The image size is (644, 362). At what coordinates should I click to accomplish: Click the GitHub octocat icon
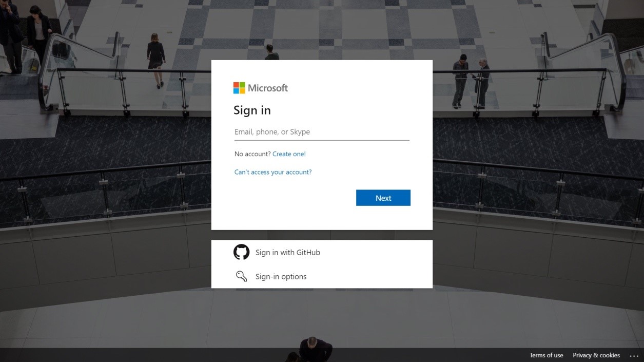point(241,252)
